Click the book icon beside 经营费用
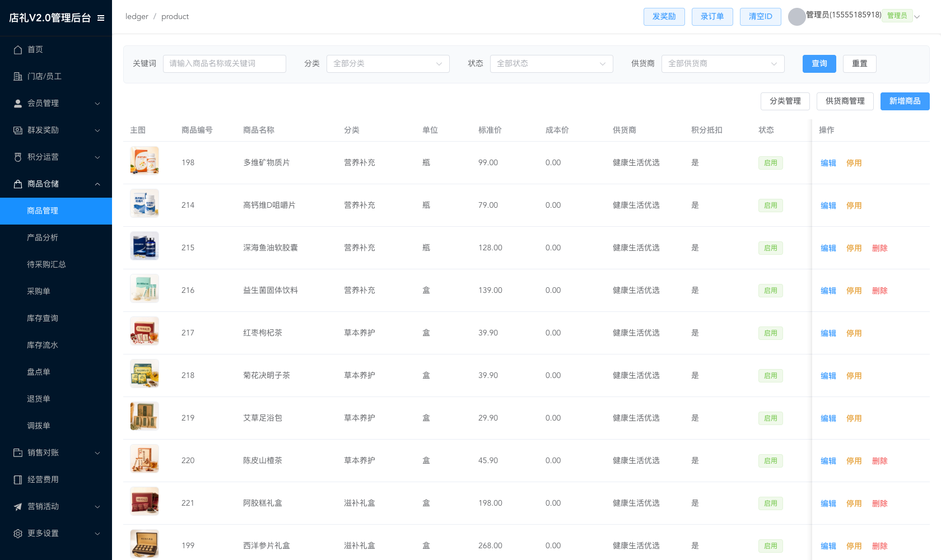This screenshot has height=560, width=941. pyautogui.click(x=18, y=479)
